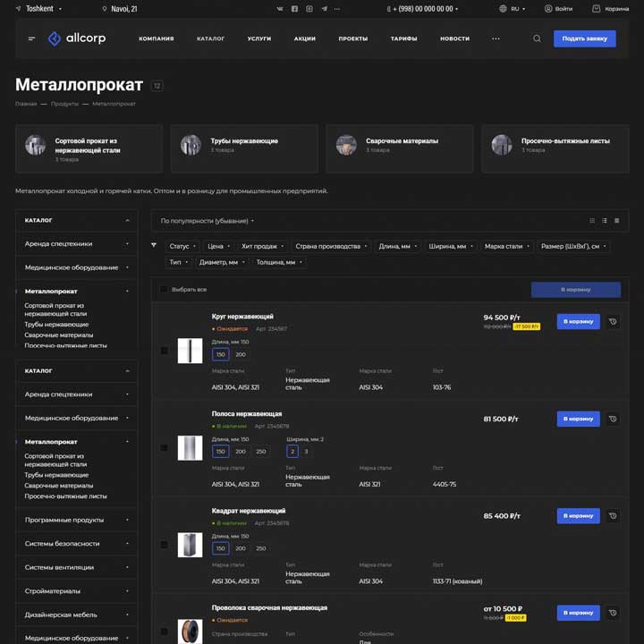The image size is (644, 644).
Task: Choose length 200 for Круг нержавеющий
Action: 241,354
